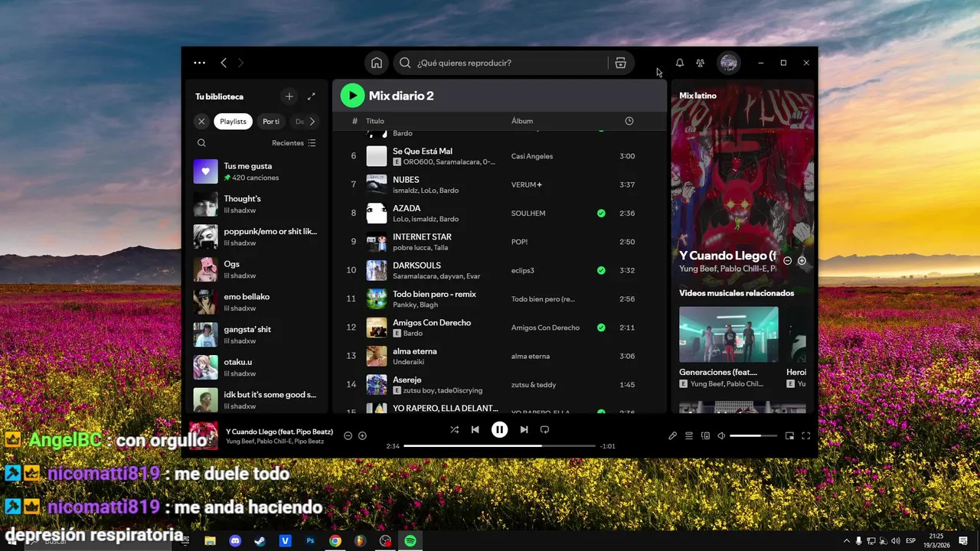Open the Y Cuando Llego title in bottom bar
980x551 pixels.
point(279,432)
